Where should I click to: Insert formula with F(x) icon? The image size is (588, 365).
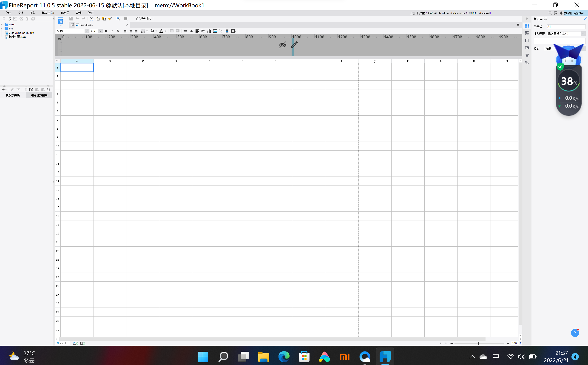[203, 31]
